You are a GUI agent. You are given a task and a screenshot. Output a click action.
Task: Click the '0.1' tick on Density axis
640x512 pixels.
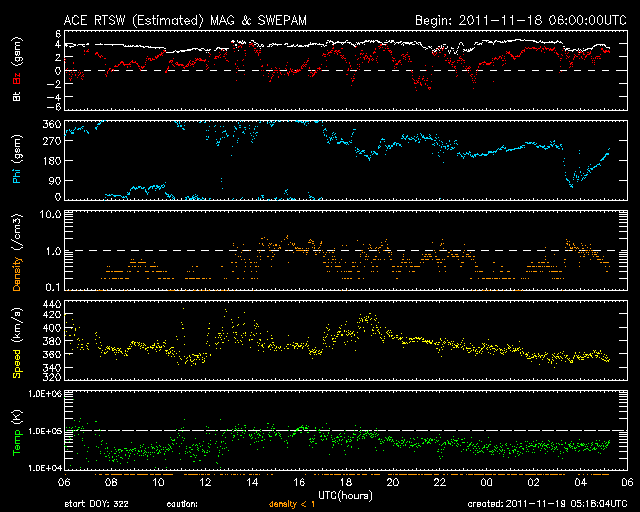coord(53,287)
